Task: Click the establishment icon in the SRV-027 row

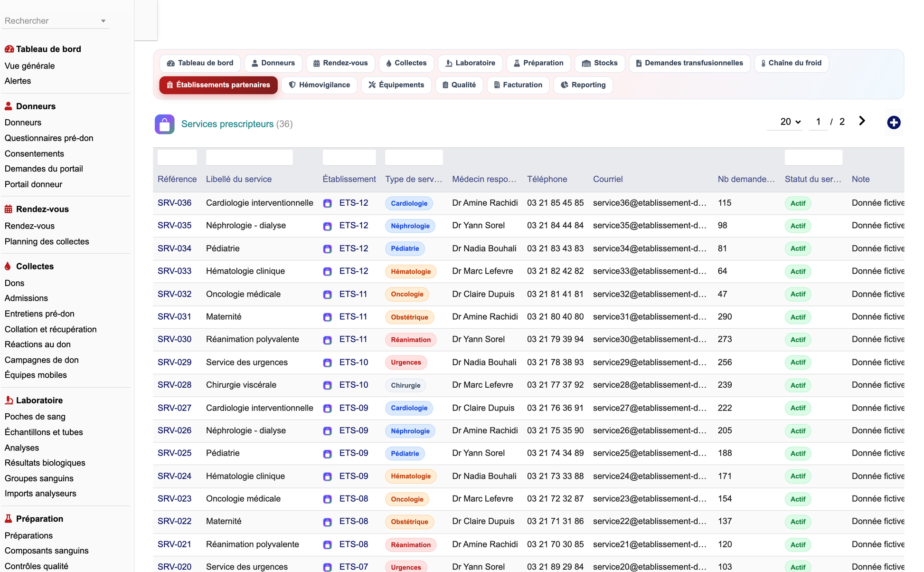Action: [327, 408]
